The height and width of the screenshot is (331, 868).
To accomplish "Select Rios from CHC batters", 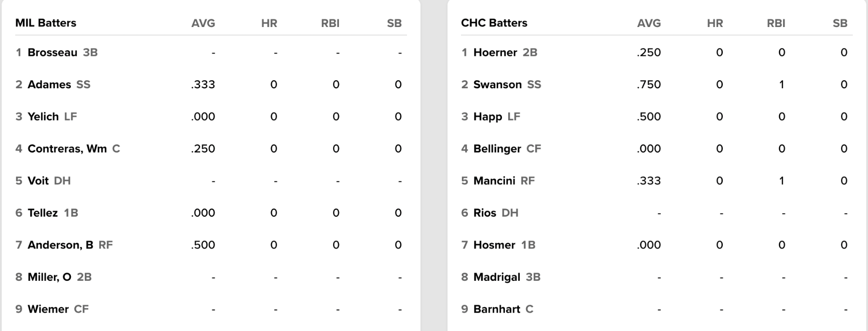I will tap(485, 213).
